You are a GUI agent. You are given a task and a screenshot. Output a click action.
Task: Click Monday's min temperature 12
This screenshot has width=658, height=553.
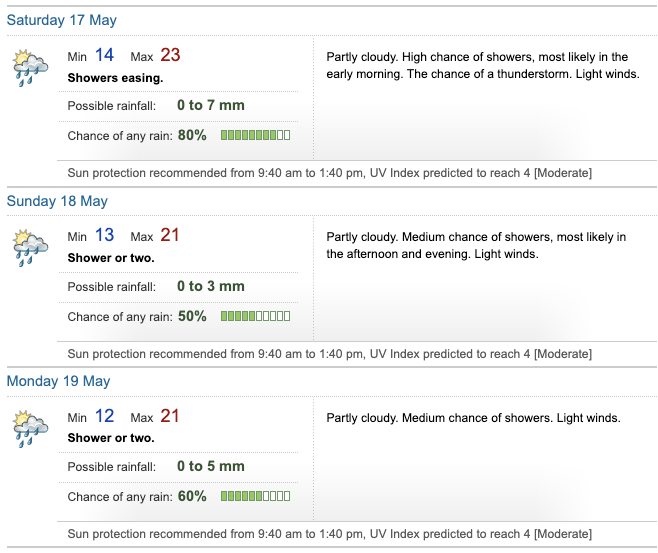pos(105,416)
